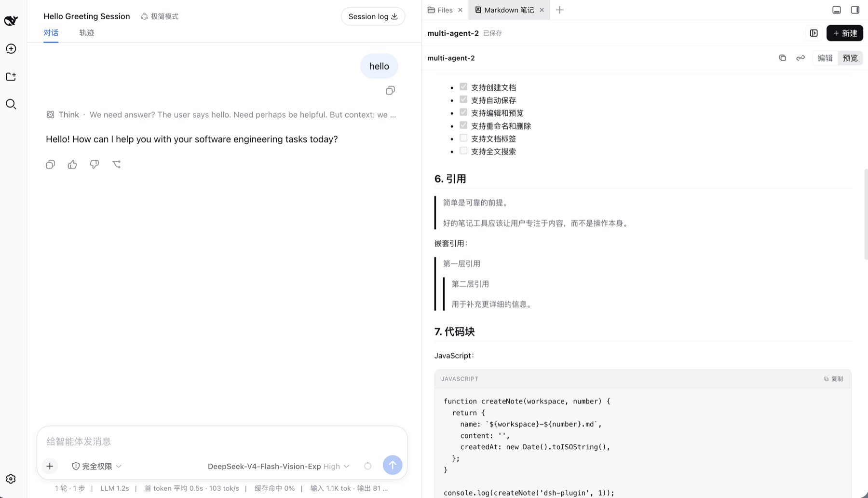Click the 7. 代码块 heading
This screenshot has height=498, width=868.
(454, 332)
